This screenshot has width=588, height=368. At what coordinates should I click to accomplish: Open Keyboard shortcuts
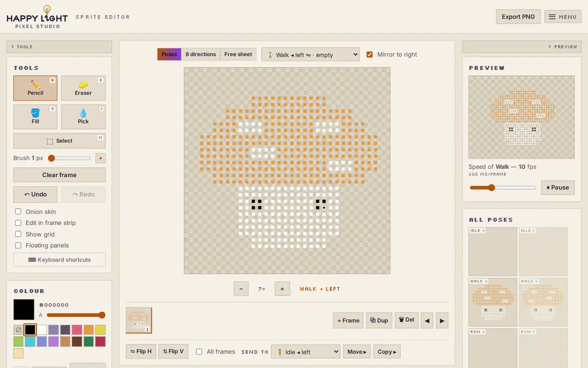pyautogui.click(x=59, y=260)
